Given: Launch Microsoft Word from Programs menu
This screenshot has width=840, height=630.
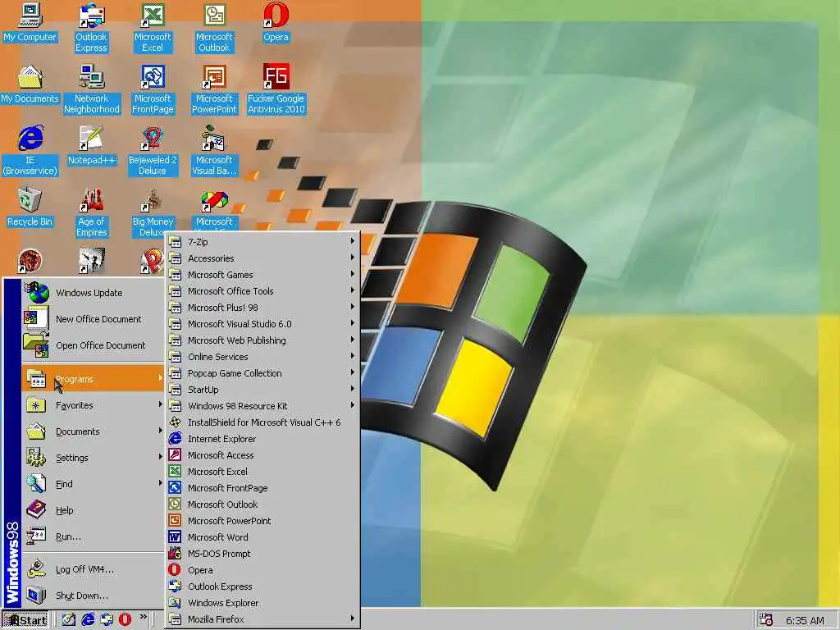Looking at the screenshot, I should (262, 536).
